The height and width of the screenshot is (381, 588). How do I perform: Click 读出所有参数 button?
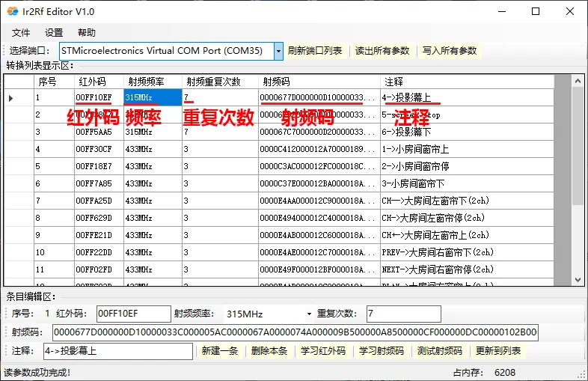(x=382, y=51)
